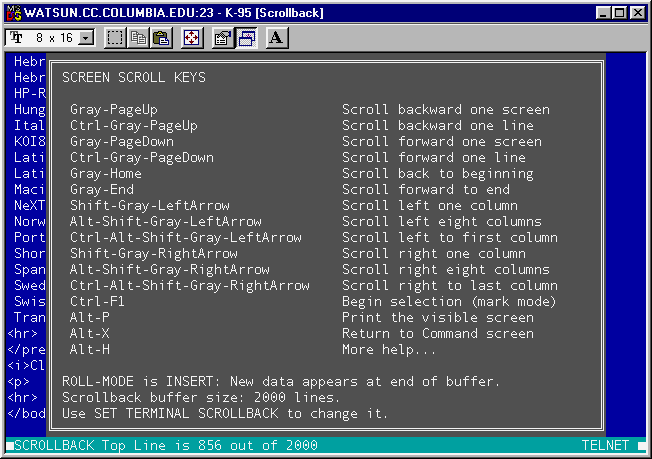This screenshot has height=459, width=652.
Task: Click the window title WATSUN.CC.COLUMBIA.EDU:23
Action: [x=119, y=13]
